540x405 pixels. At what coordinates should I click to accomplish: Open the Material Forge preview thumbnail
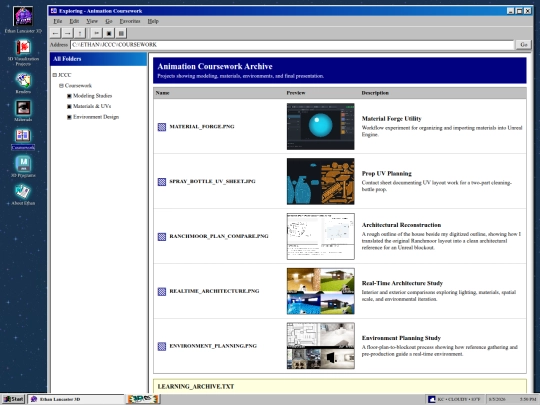(x=321, y=126)
